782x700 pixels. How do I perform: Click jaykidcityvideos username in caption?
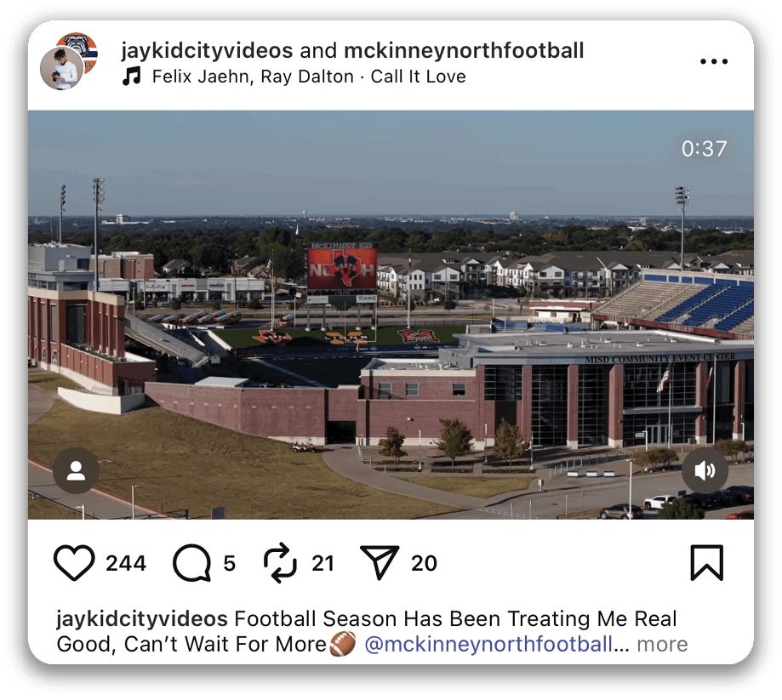[x=142, y=618]
